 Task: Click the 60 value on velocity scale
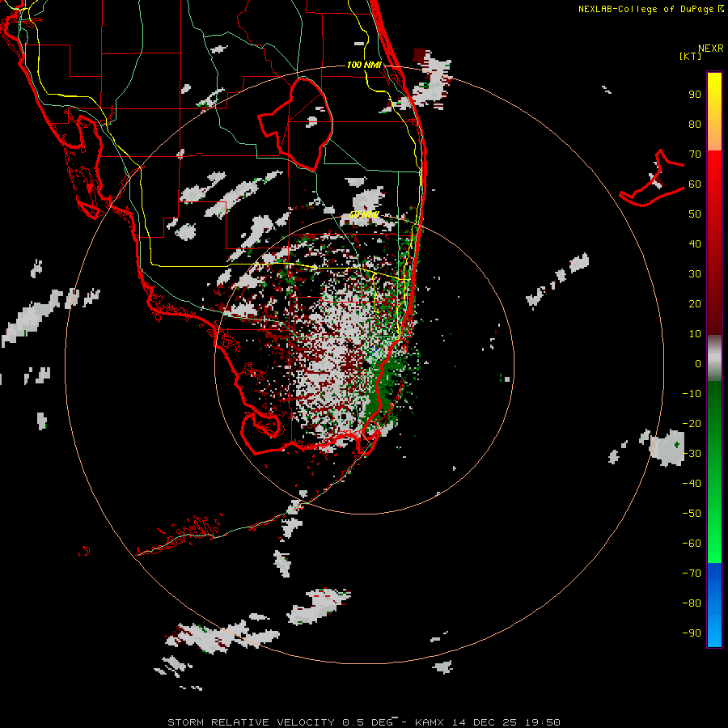click(x=695, y=184)
